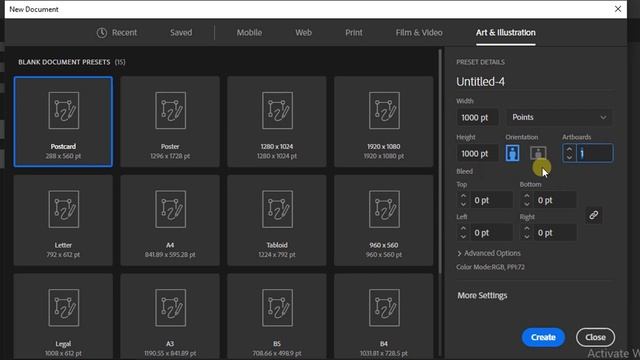Go to the Print tab
Image resolution: width=640 pixels, height=360 pixels.
[x=353, y=33]
